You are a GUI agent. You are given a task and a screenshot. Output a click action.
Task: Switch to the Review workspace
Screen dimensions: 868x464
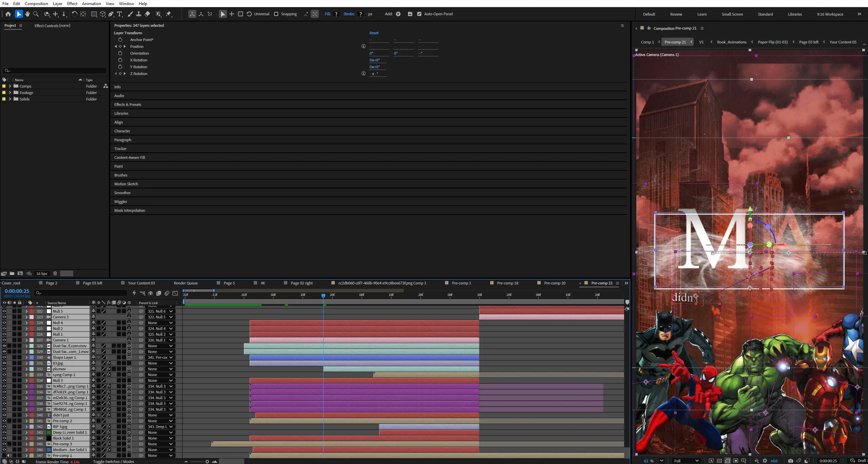(676, 14)
